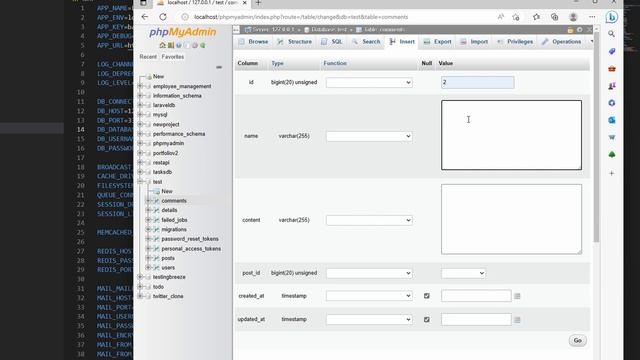Viewport: 640px width, 360px height.
Task: Open phpMyAdmin home icon
Action: click(162, 45)
